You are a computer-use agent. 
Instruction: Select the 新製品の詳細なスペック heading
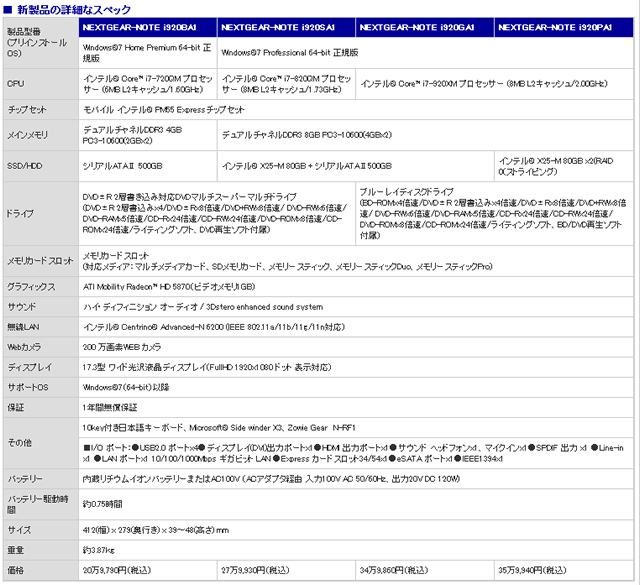74,9
